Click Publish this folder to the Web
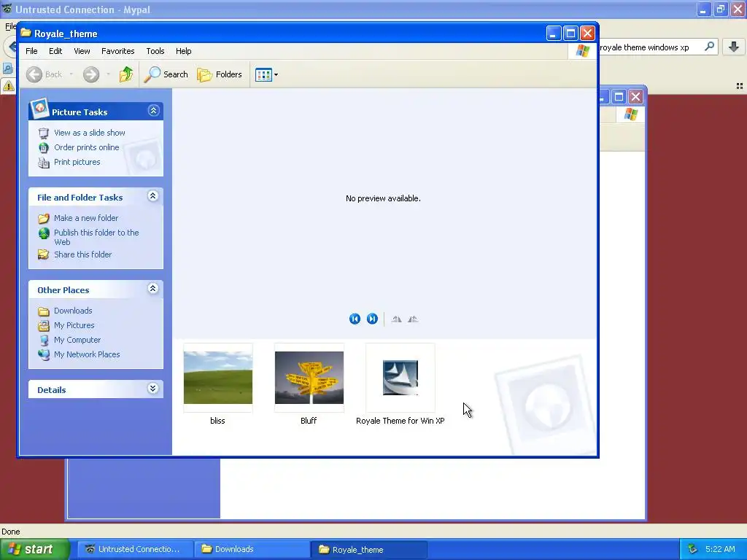Viewport: 747px width, 560px height. (96, 237)
